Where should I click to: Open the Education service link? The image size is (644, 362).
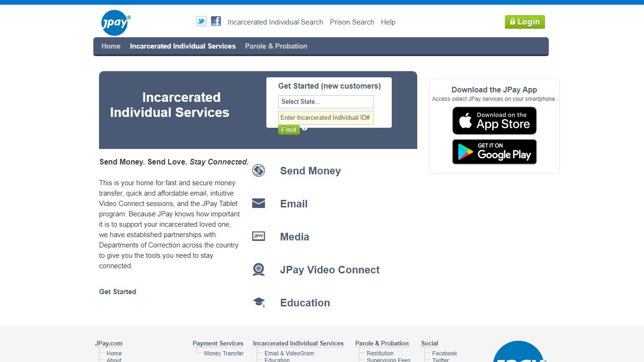click(x=305, y=303)
